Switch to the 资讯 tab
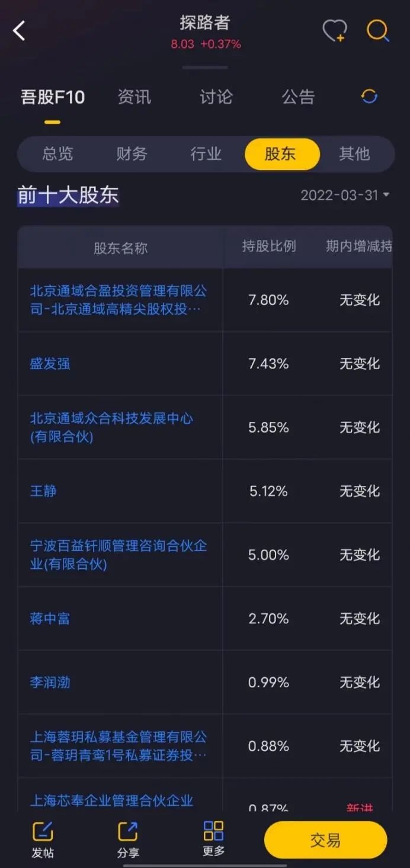The height and width of the screenshot is (868, 410). click(x=134, y=97)
